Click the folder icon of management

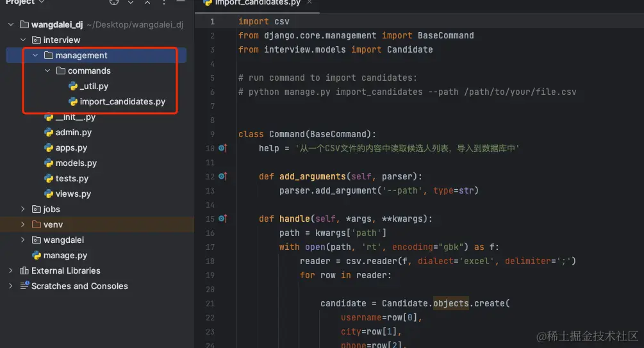click(49, 55)
